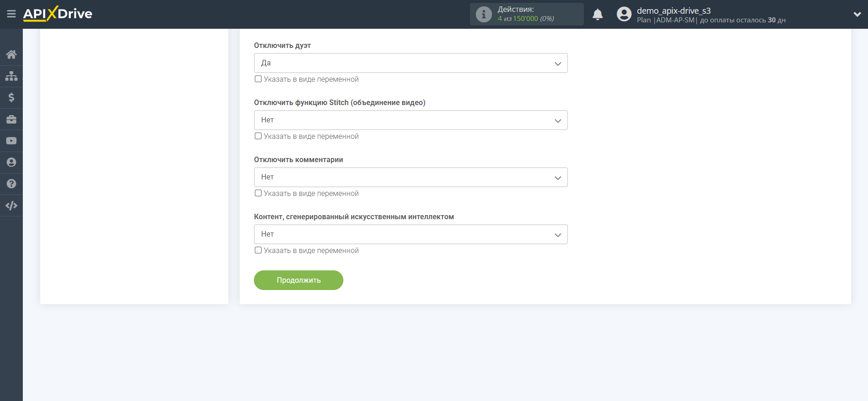Open AI-generated content dropdown
868x401 pixels.
pyautogui.click(x=410, y=234)
